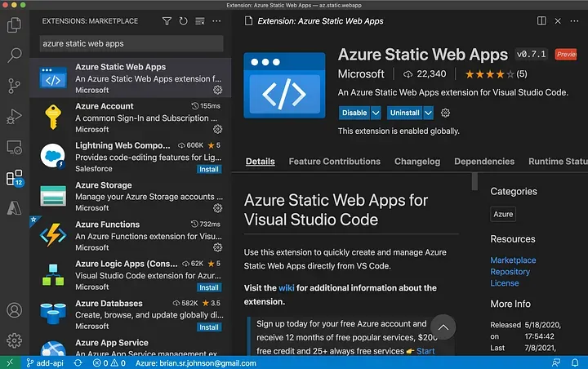Image resolution: width=588 pixels, height=369 pixels.
Task: Open the Source Control view
Action: [14, 86]
